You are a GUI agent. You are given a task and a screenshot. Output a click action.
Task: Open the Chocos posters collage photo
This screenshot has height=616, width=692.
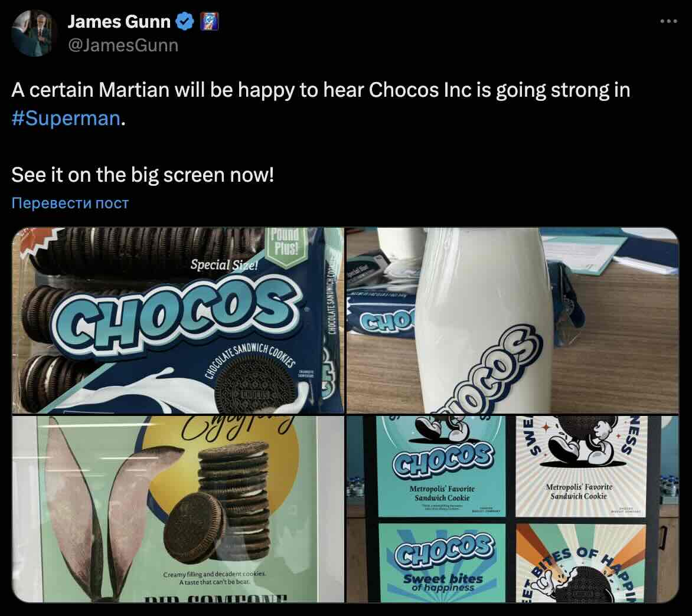tap(513, 509)
